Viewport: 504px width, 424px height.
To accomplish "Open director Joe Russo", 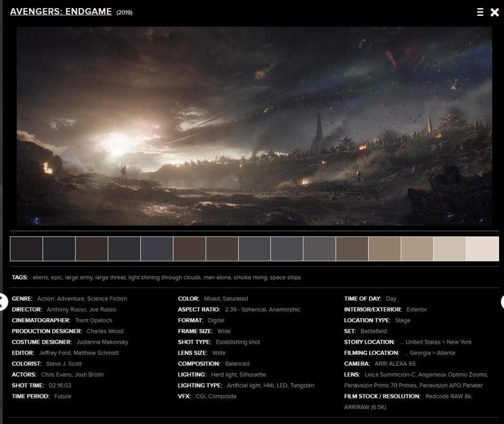I will (102, 310).
